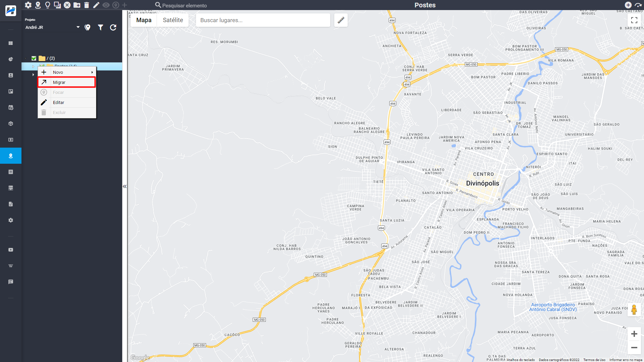Select Editar in the context menu

67,102
